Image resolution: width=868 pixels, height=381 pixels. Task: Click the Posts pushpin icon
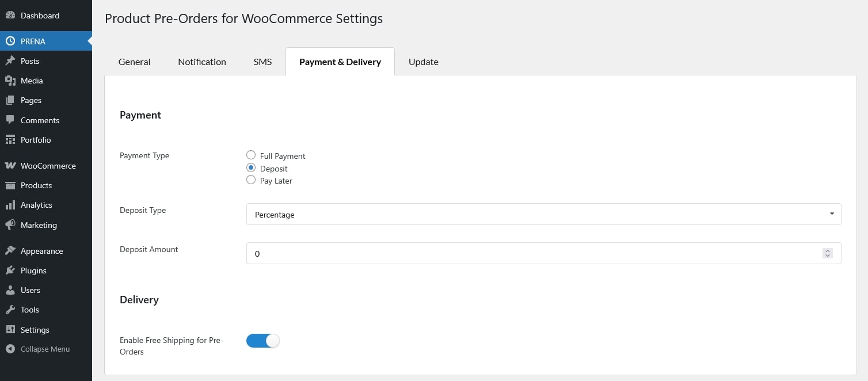tap(10, 61)
